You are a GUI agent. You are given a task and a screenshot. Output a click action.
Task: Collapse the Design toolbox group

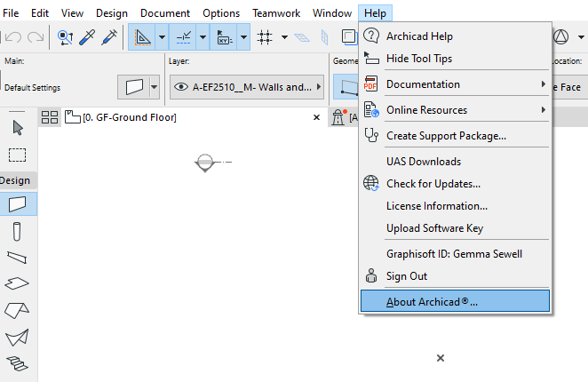click(17, 180)
